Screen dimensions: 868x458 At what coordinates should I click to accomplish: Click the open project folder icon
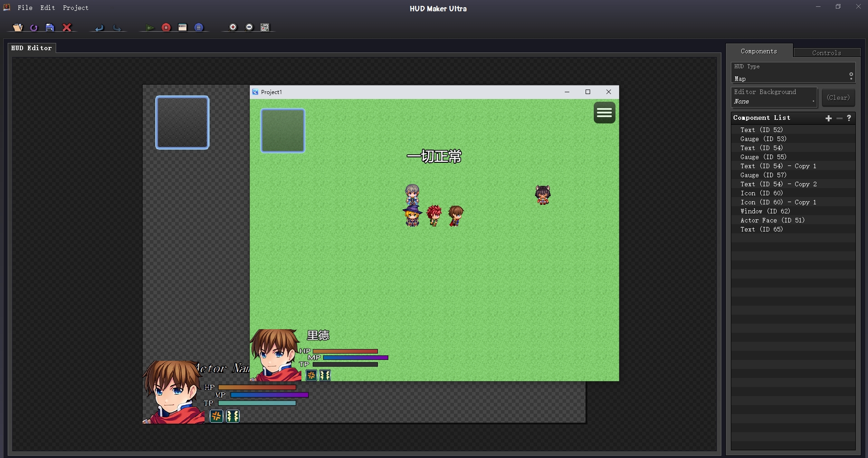(17, 28)
